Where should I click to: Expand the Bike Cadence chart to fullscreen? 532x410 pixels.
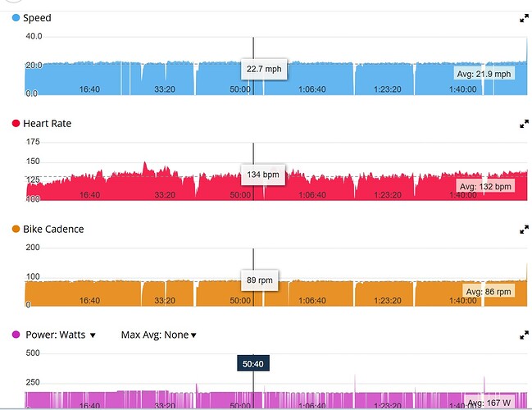point(524,230)
